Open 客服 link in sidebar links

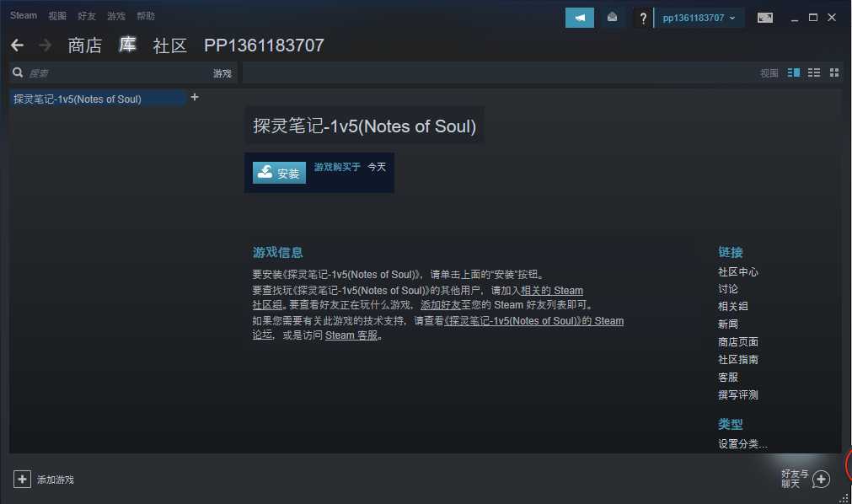point(728,377)
